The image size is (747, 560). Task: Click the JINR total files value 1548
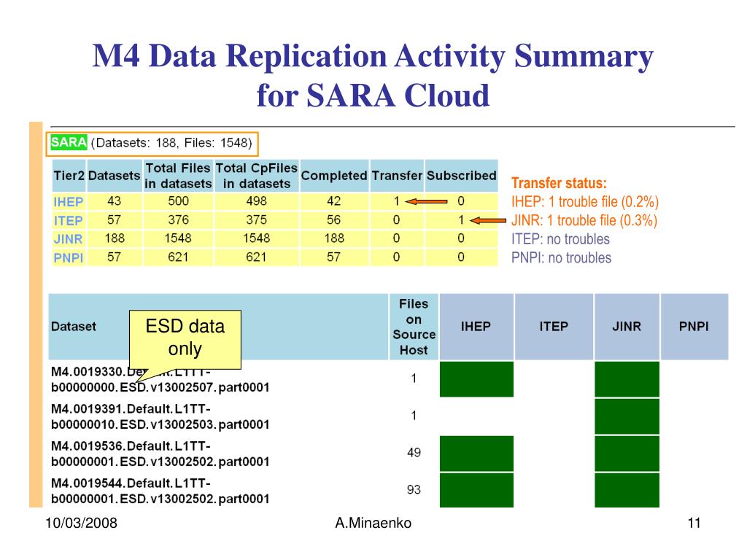[178, 238]
